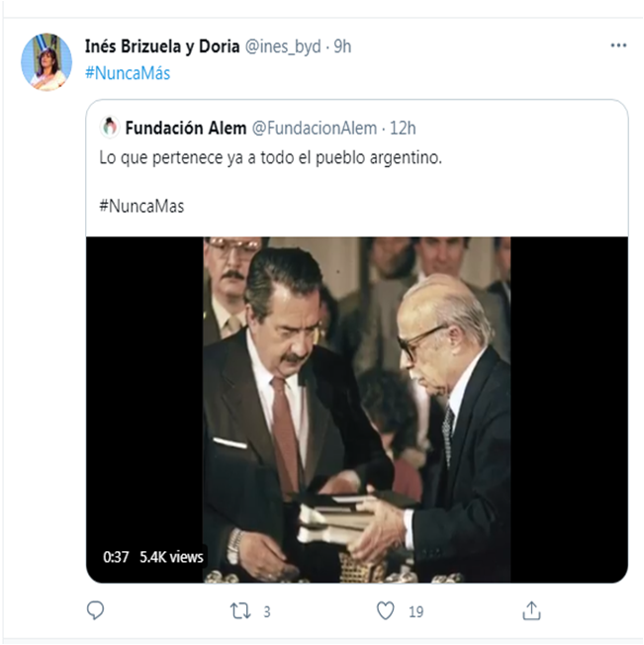Open the tweet's more options menu

coord(618,46)
